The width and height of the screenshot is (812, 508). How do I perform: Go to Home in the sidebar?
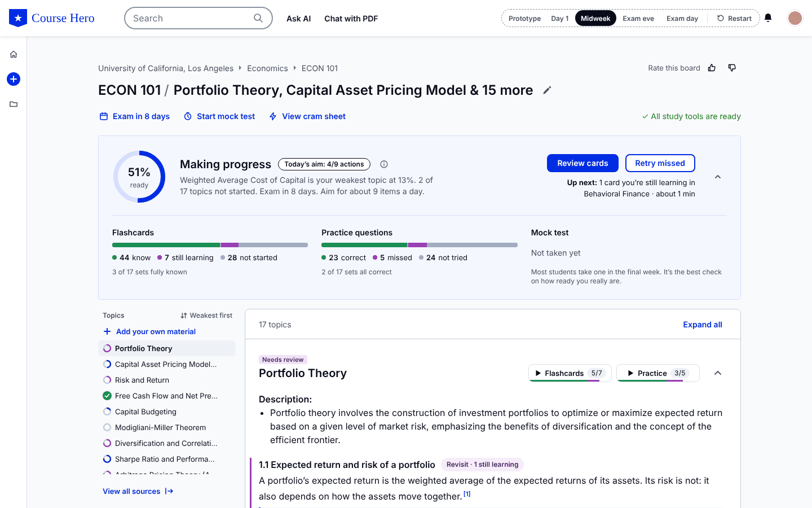[14, 54]
